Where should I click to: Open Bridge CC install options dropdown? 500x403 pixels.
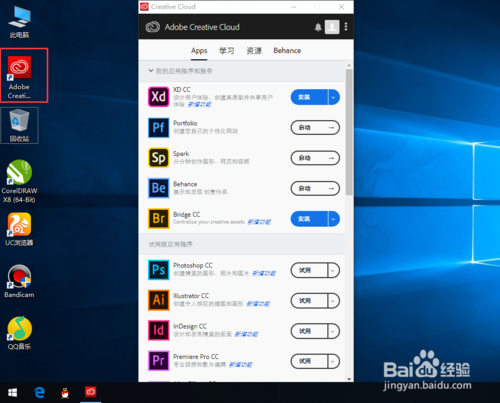coord(334,219)
